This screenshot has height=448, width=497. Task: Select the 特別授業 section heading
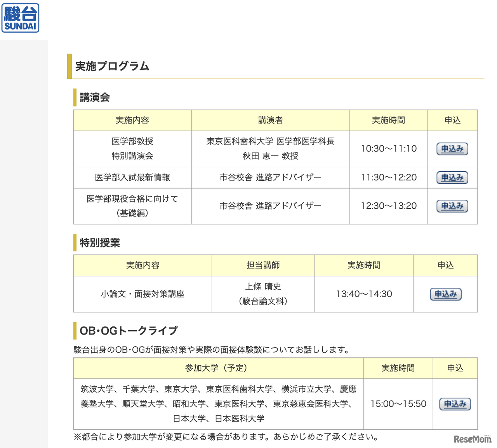pyautogui.click(x=100, y=242)
